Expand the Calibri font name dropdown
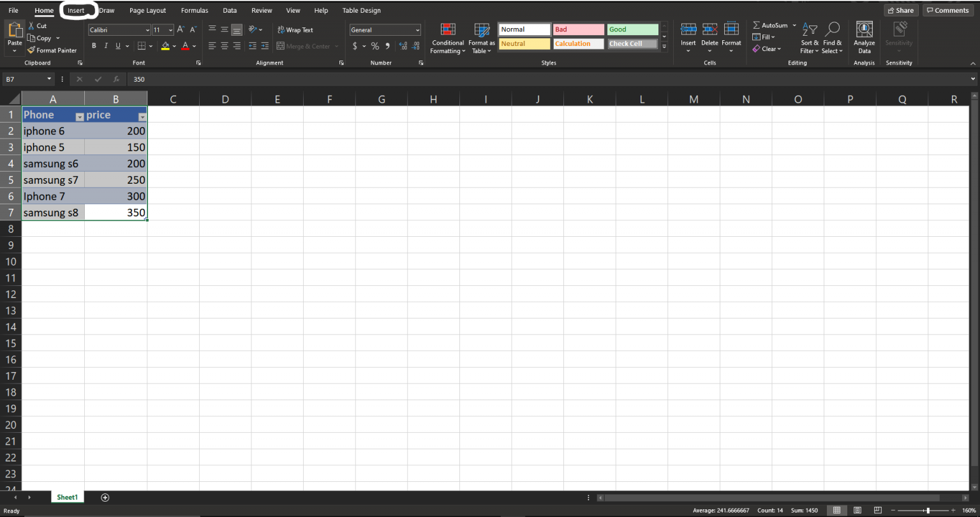 147,30
